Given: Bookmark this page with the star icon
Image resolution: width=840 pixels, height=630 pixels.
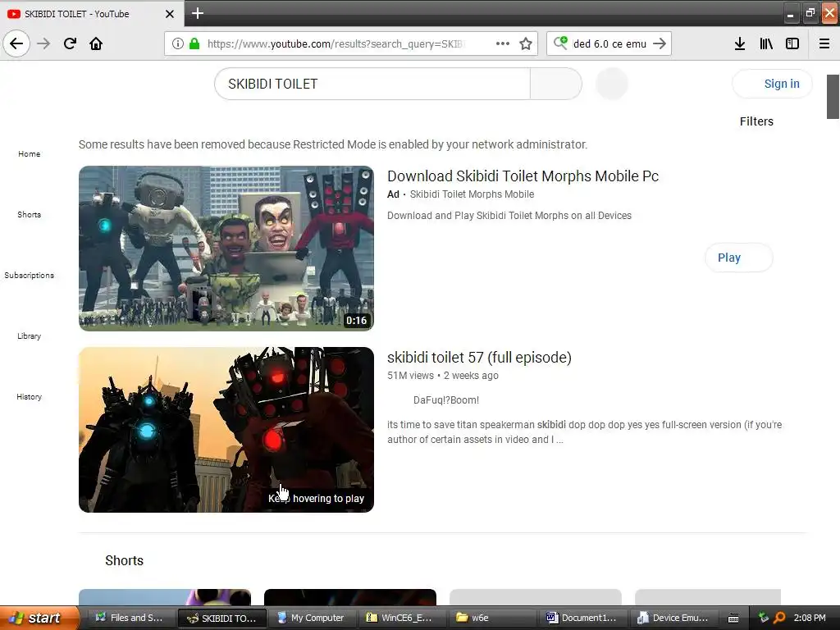Looking at the screenshot, I should pos(526,43).
